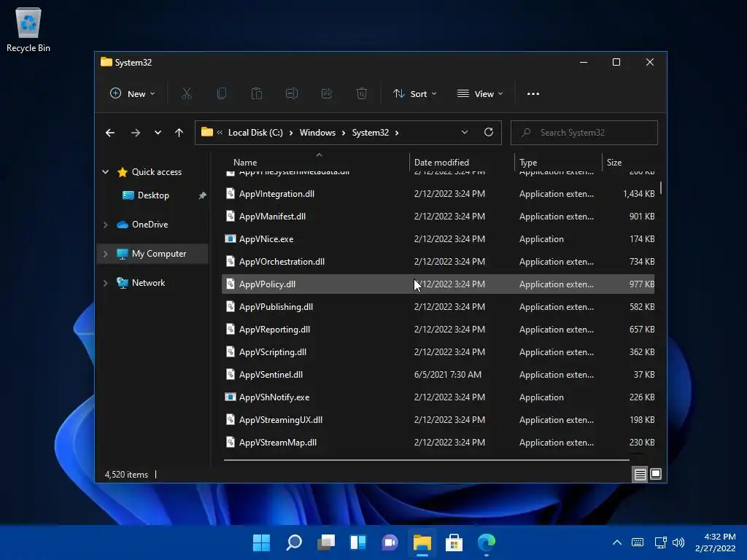Click chevron after Windows in address bar
The image size is (747, 560).
343,133
